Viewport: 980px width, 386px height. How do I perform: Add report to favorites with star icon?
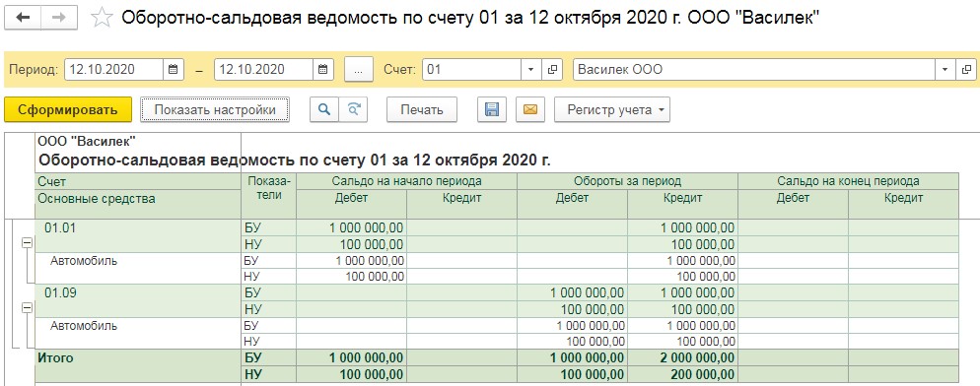point(101,18)
